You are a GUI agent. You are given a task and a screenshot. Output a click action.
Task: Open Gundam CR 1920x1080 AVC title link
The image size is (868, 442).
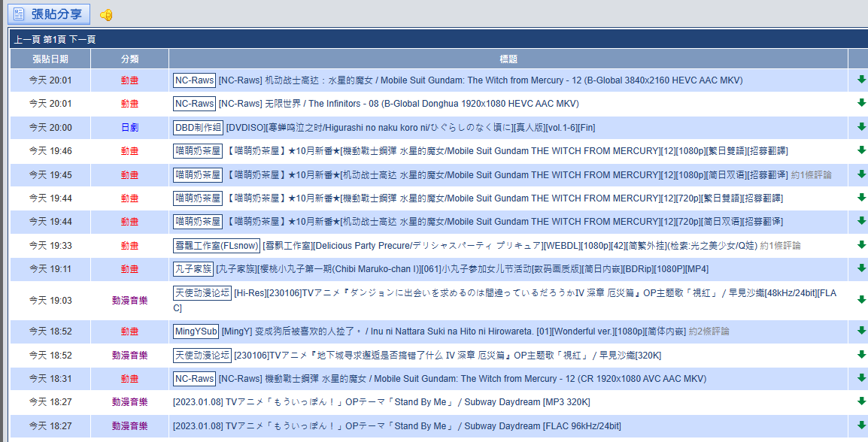(x=463, y=378)
